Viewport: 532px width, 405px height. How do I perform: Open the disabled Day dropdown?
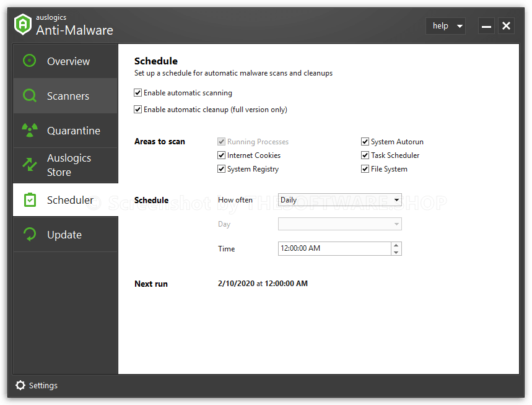339,224
